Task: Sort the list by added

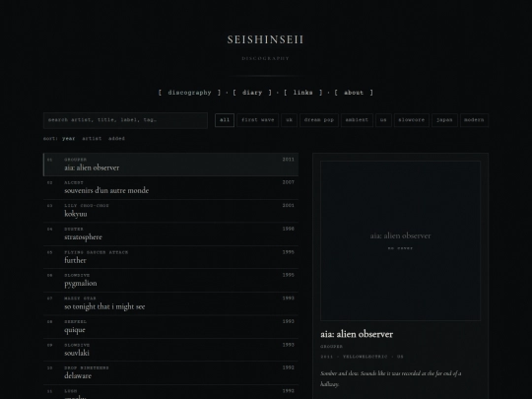Action: pyautogui.click(x=116, y=139)
